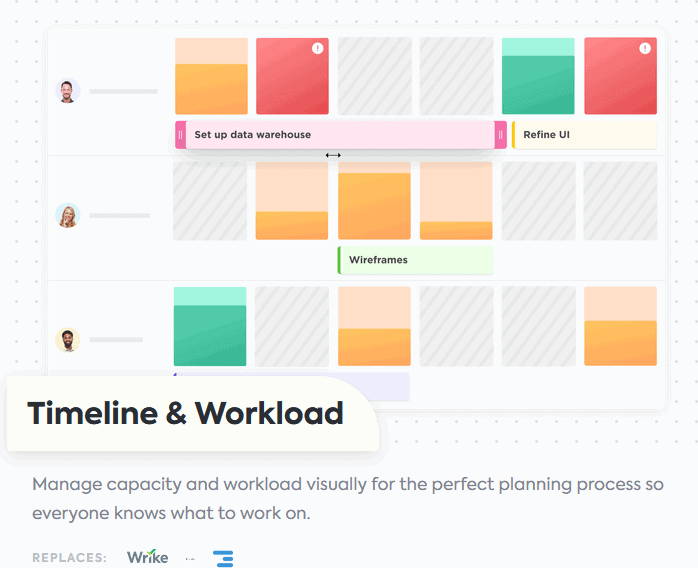Image resolution: width=698 pixels, height=568 pixels.
Task: Click the third row's last orange block
Action: 621,326
